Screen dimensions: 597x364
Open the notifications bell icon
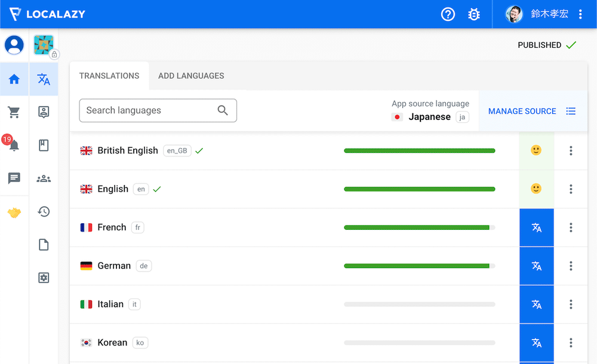click(x=14, y=145)
